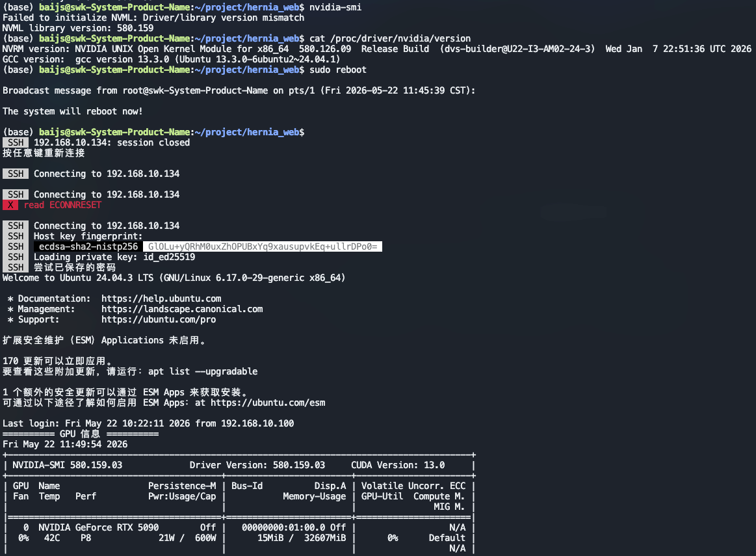Click the 'Memory-Usage' column header
Screen dimensions: 756x556
[315, 497]
